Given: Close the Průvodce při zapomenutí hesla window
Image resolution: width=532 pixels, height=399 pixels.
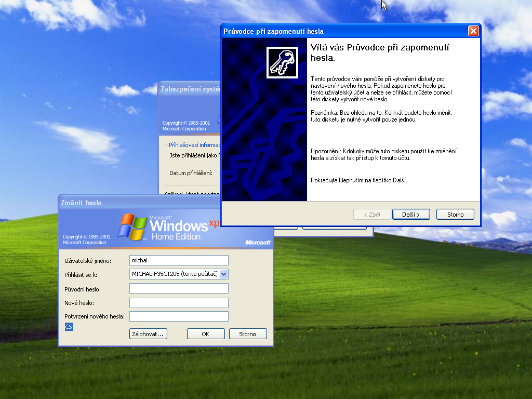Looking at the screenshot, I should (x=473, y=31).
